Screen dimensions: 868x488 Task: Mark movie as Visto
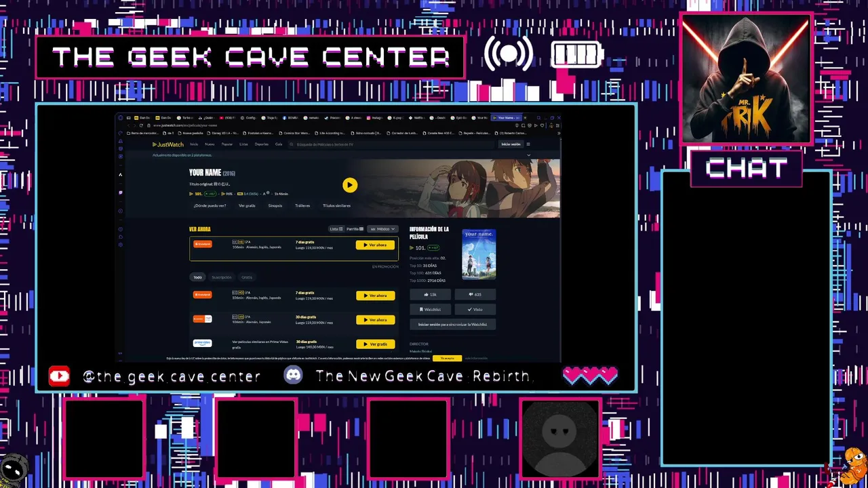pos(475,309)
